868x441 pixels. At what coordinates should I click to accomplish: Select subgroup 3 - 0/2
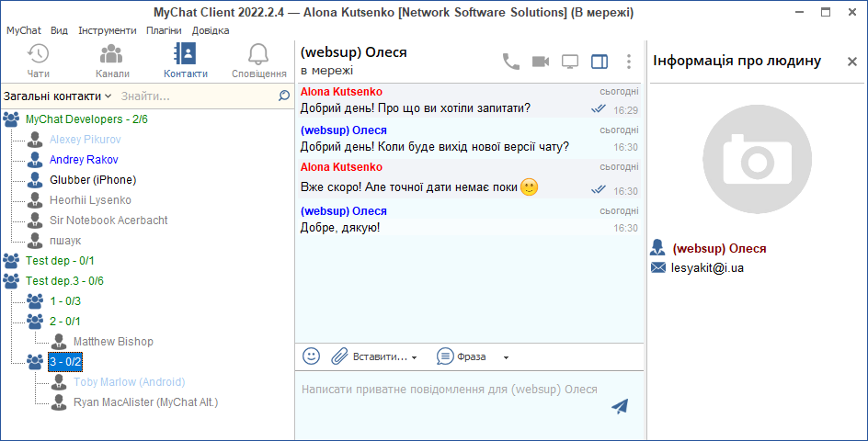(65, 362)
